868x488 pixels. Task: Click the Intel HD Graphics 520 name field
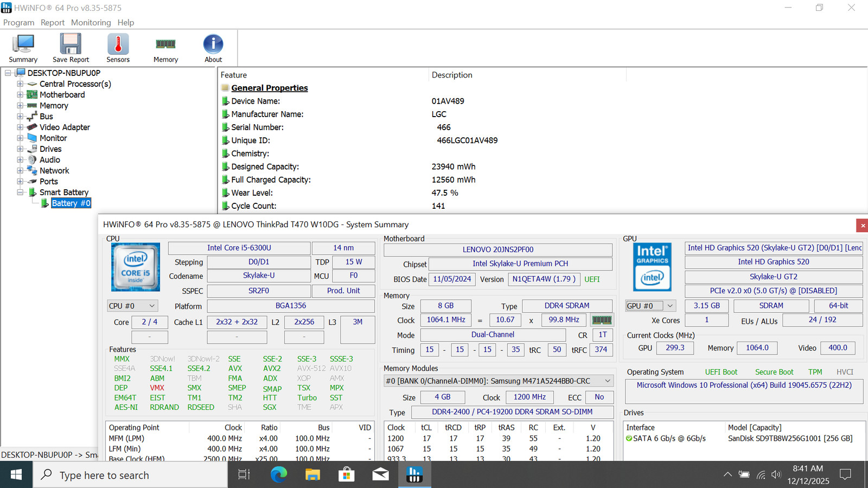[774, 262]
